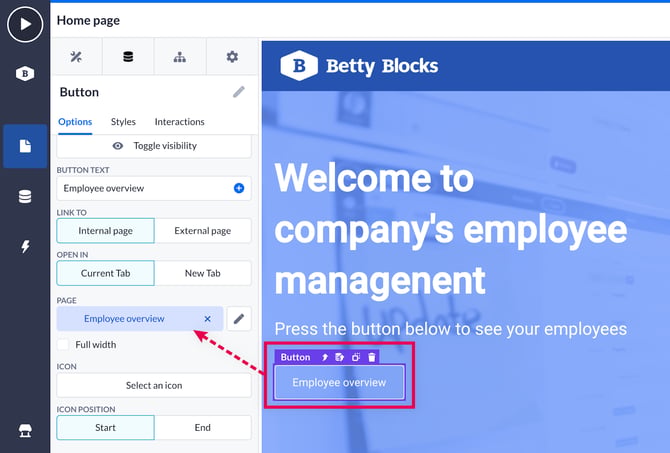Open interactions lightning icon on Button toolbar
This screenshot has height=453, width=670.
pyautogui.click(x=325, y=357)
